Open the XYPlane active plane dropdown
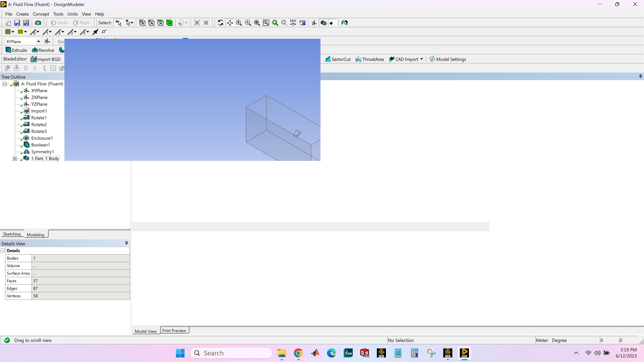This screenshot has width=644, height=362. [38, 41]
